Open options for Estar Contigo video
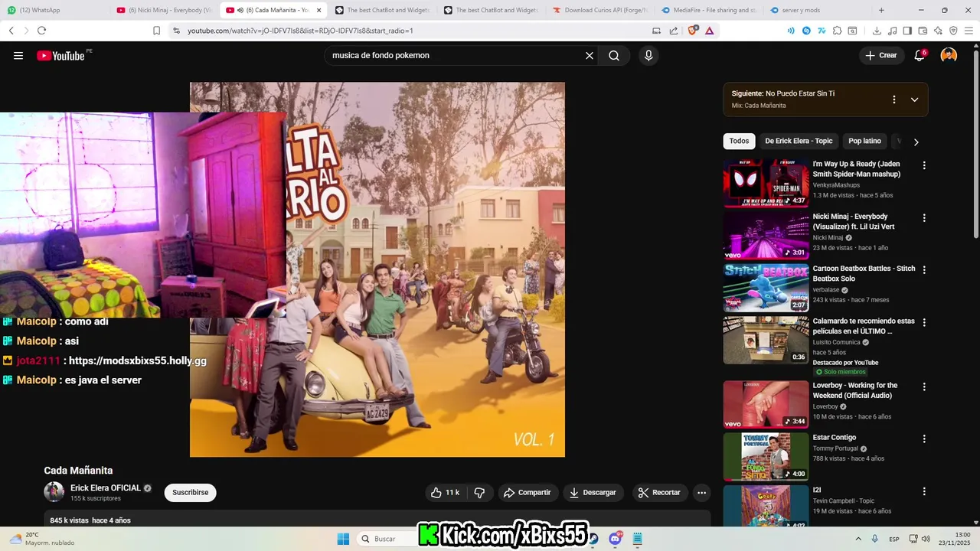 924,439
